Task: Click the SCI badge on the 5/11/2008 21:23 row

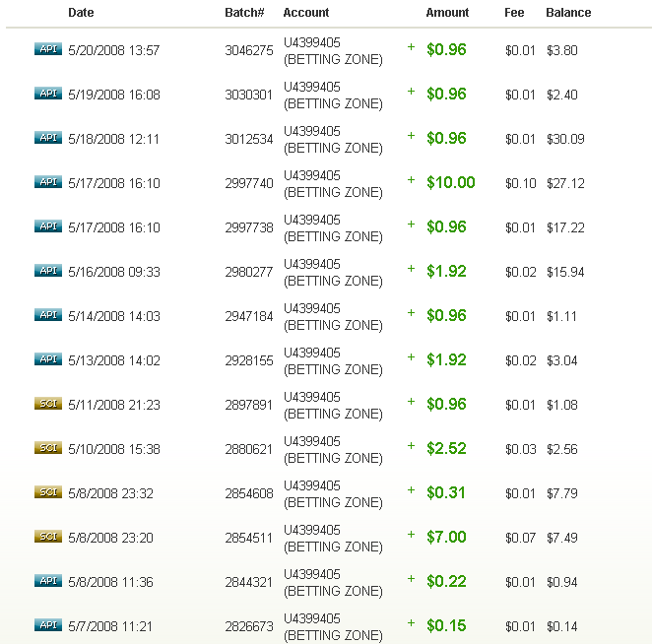Action: (x=47, y=404)
